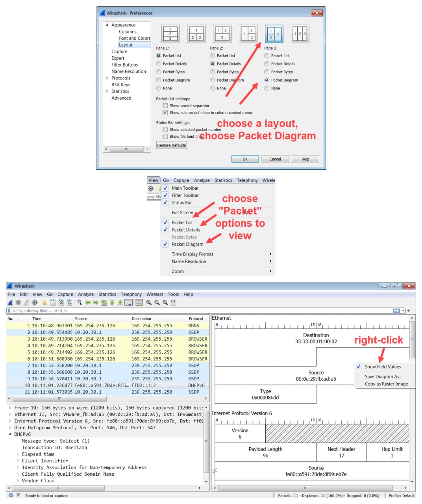422x504 pixels.
Task: Enable Show selected packet number checkbox
Action: (165, 130)
